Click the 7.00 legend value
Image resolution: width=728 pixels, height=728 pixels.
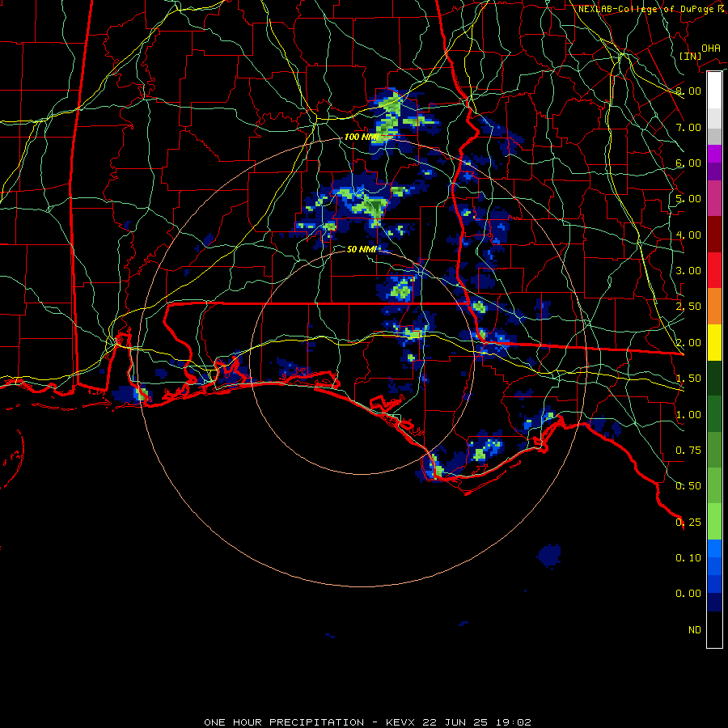tap(688, 127)
